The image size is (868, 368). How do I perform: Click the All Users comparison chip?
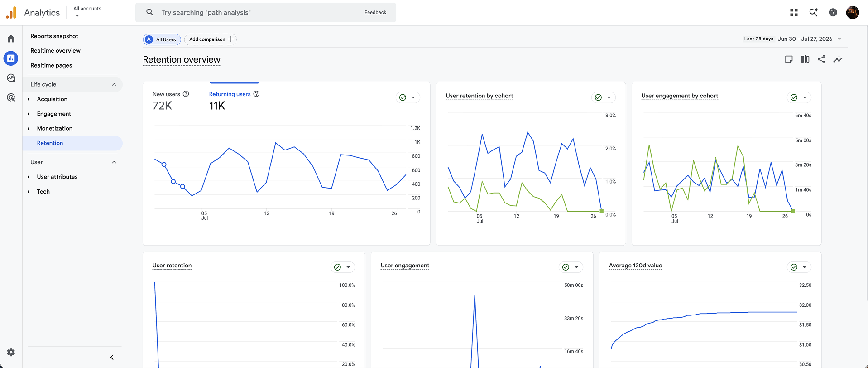point(162,39)
